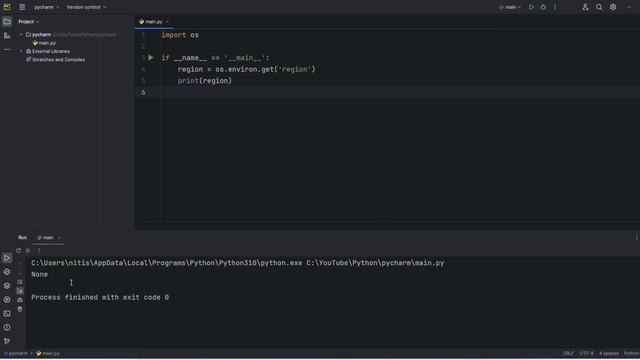The width and height of the screenshot is (640, 360).
Task: Toggle the Project tool window folder icon
Action: click(x=7, y=22)
